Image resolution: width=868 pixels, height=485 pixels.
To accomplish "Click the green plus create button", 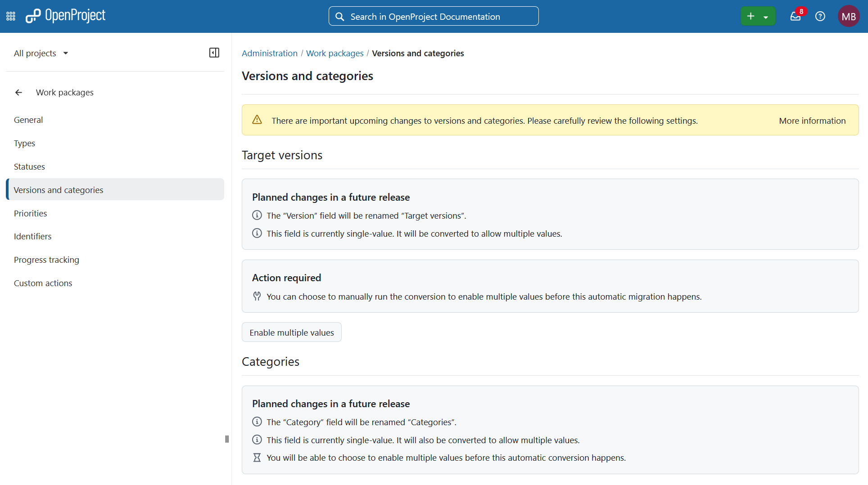I will click(x=750, y=17).
